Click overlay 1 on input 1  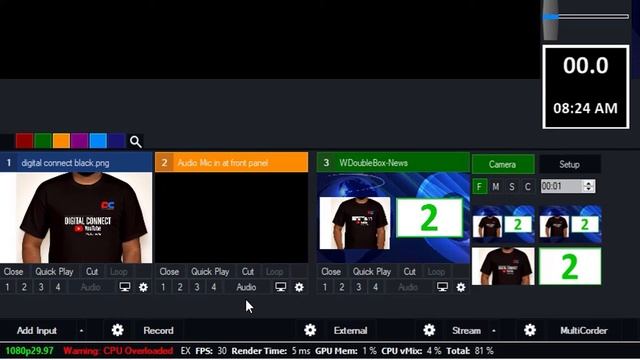click(x=7, y=287)
